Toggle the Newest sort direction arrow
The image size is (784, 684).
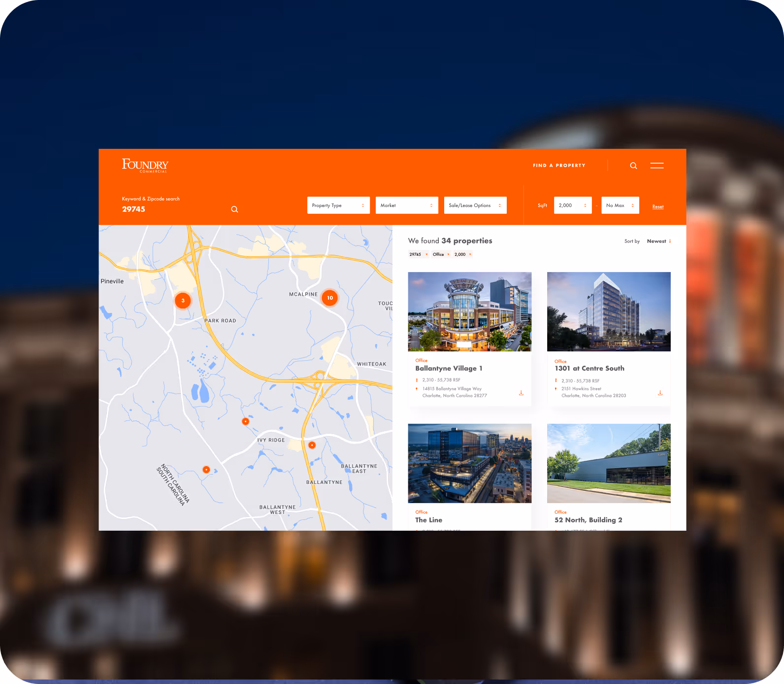point(670,241)
